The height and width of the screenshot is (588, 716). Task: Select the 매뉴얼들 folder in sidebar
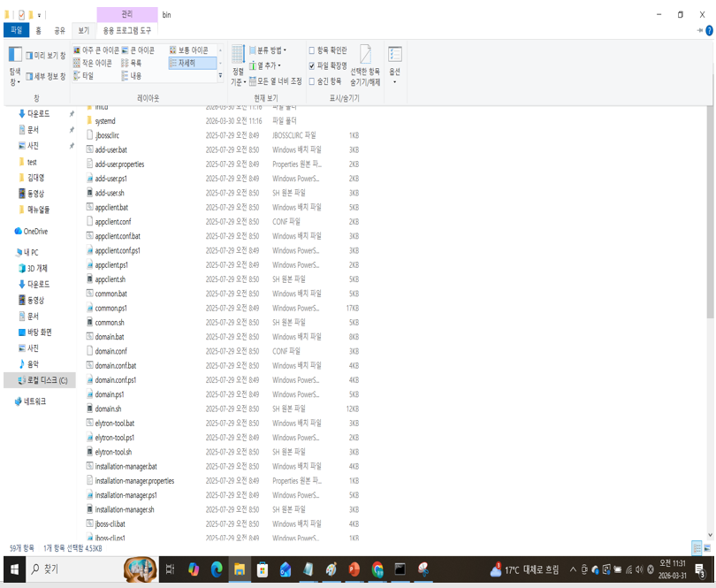[x=38, y=210]
